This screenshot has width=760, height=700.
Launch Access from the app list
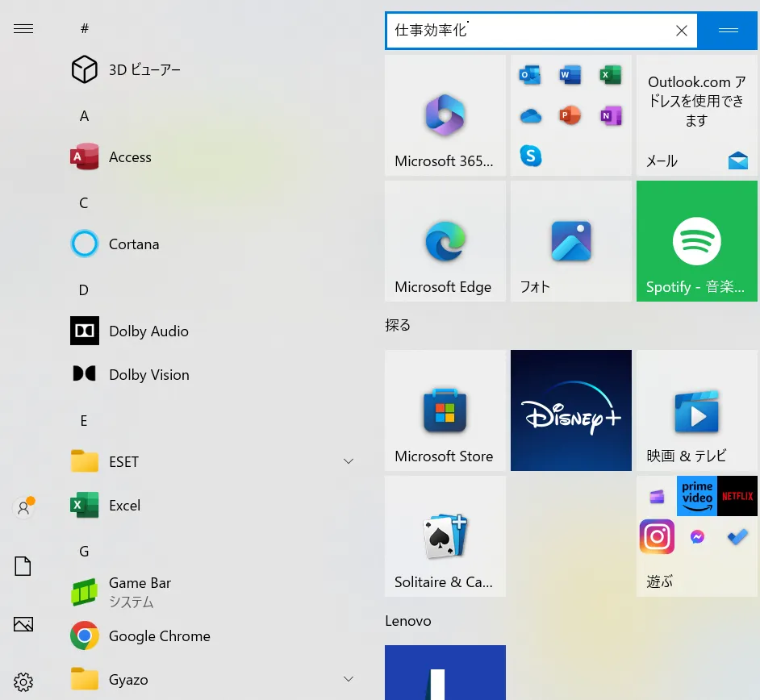pos(213,157)
